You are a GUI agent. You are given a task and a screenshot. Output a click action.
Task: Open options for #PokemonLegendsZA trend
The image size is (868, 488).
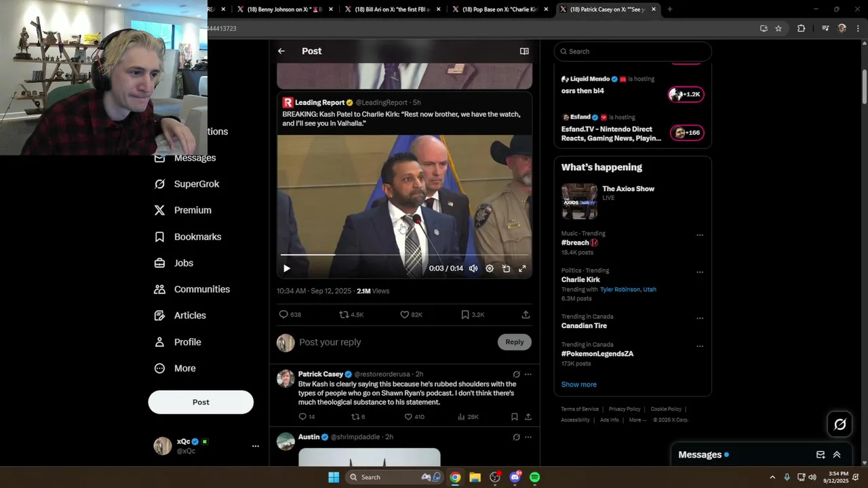click(x=700, y=346)
